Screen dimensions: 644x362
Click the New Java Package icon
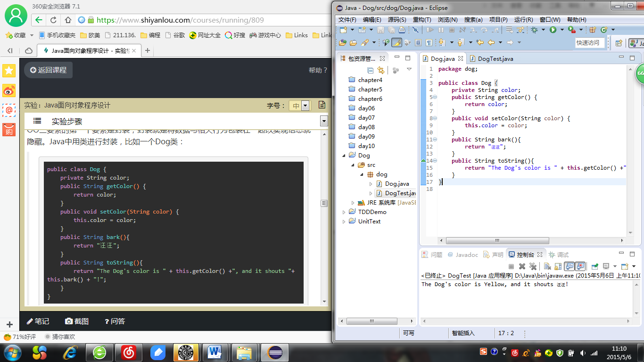[x=592, y=30]
